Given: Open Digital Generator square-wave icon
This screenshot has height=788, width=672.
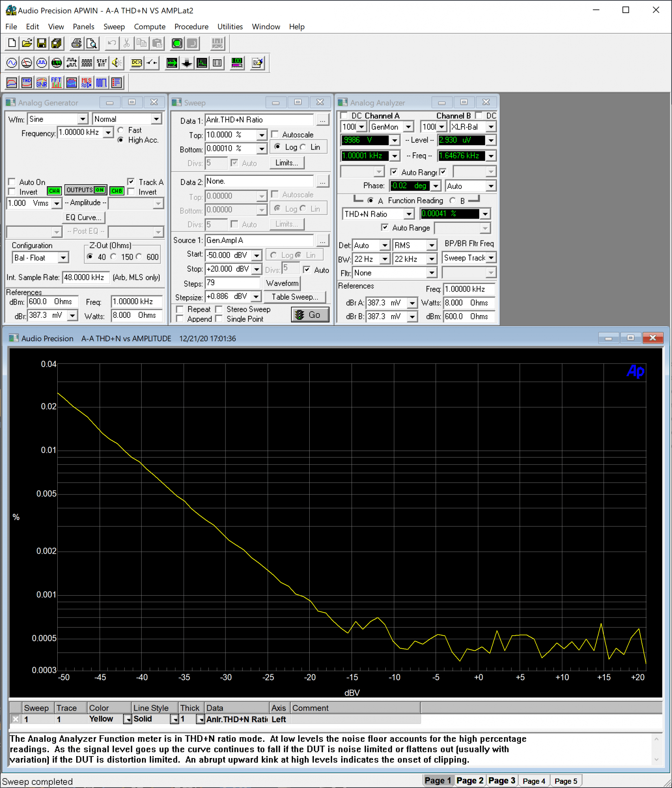Looking at the screenshot, I should click(42, 63).
